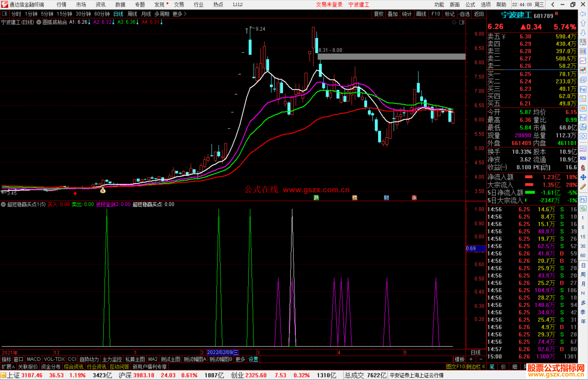Open the f(x) formula icon
The image size is (588, 380).
click(x=583, y=127)
